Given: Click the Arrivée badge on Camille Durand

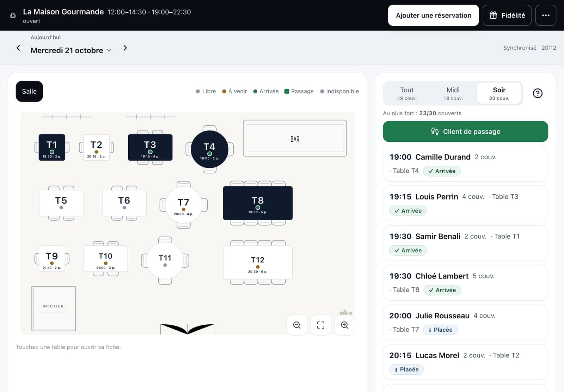Looking at the screenshot, I should (x=442, y=171).
